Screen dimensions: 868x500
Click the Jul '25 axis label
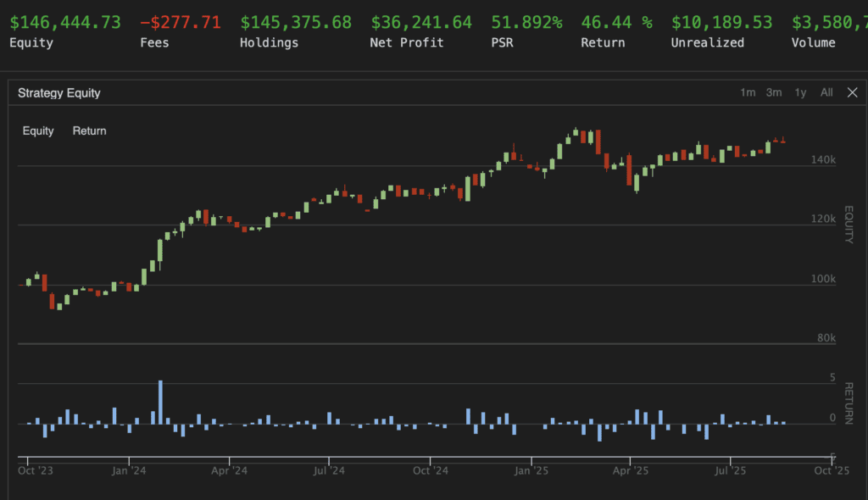click(730, 470)
